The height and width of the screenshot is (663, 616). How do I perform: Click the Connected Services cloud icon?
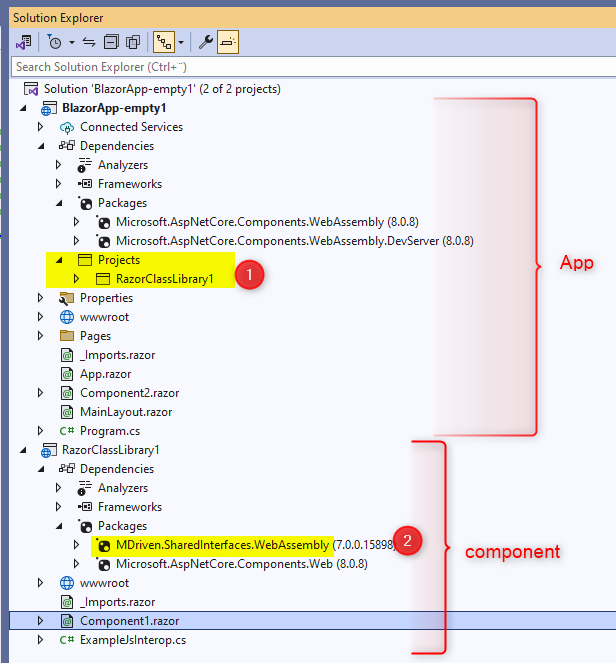[67, 127]
